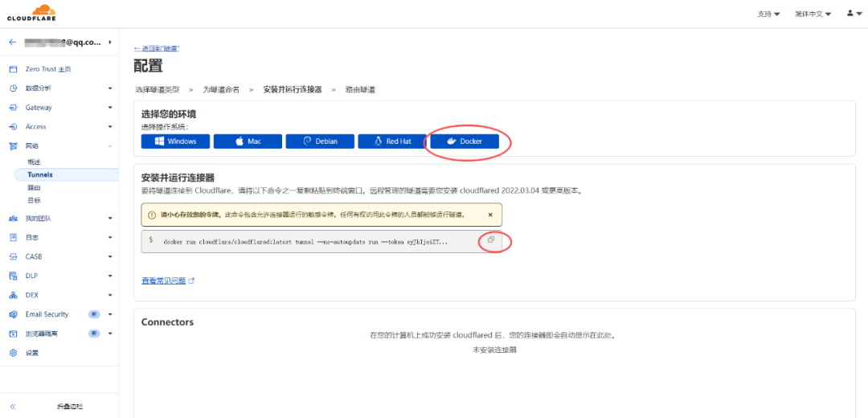Select 路由 under 网络
Screen dimensions: 868x418
pyautogui.click(x=35, y=187)
